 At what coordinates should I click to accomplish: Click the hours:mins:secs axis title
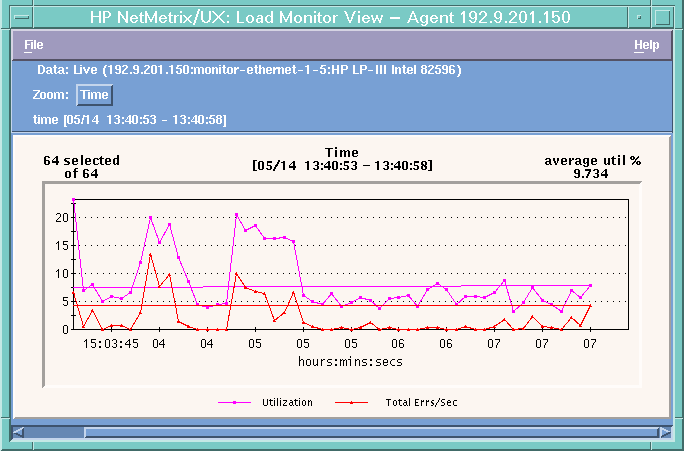(350, 362)
